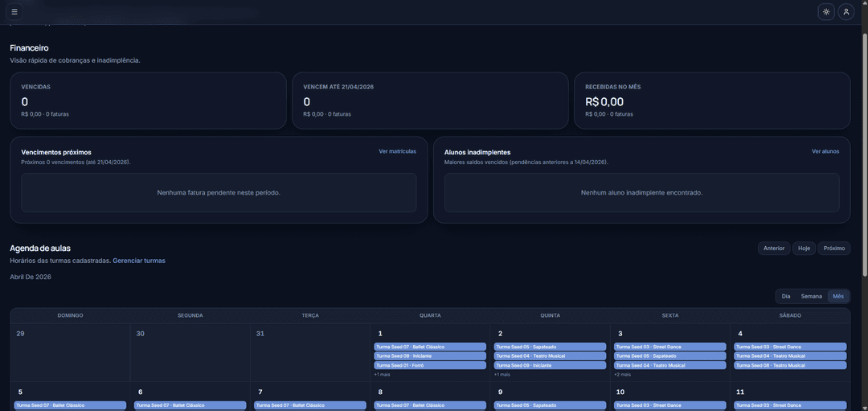Image resolution: width=868 pixels, height=411 pixels.
Task: Open Turma Seed 05 Sapateado on Thursday April 2
Action: point(550,347)
